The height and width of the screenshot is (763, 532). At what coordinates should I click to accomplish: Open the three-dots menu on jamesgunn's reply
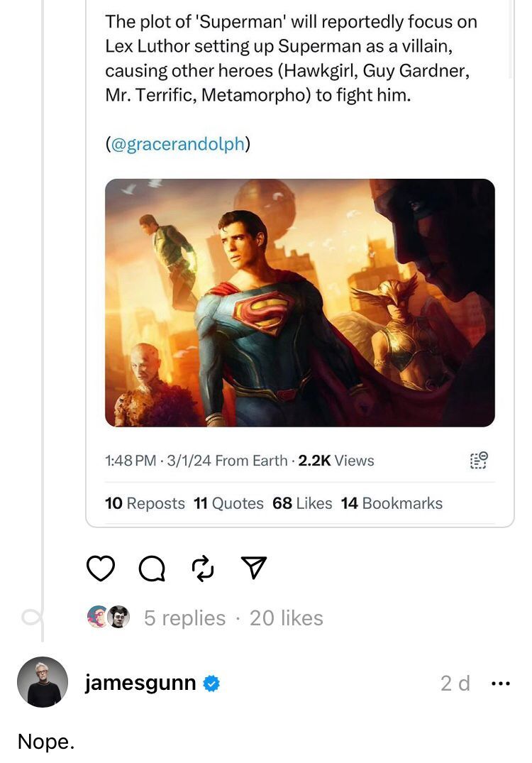500,684
